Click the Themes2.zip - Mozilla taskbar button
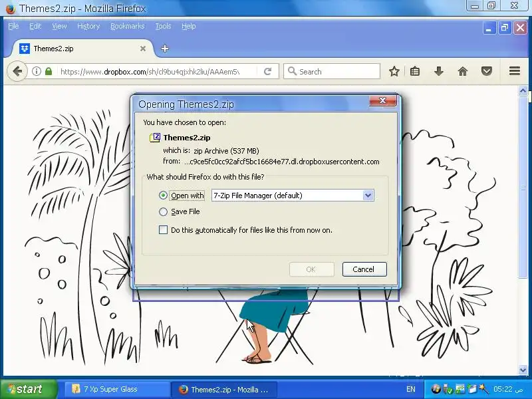Screen dimensions: 532x399 click(224, 389)
